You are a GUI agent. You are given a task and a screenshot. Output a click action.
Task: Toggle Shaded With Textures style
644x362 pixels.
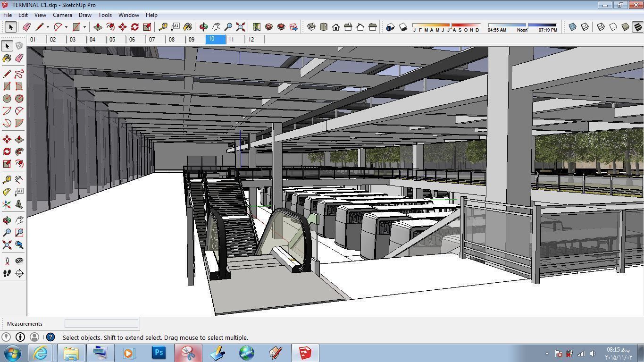(x=638, y=27)
